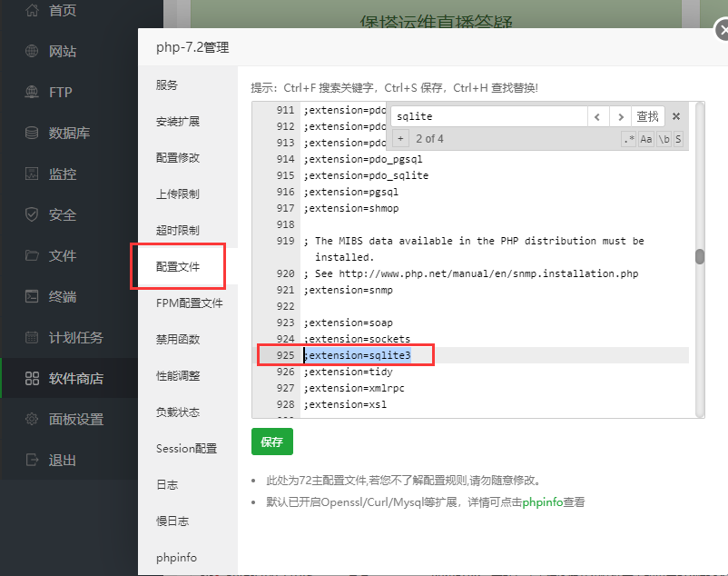
Task: Go to next search match arrow
Action: click(620, 116)
